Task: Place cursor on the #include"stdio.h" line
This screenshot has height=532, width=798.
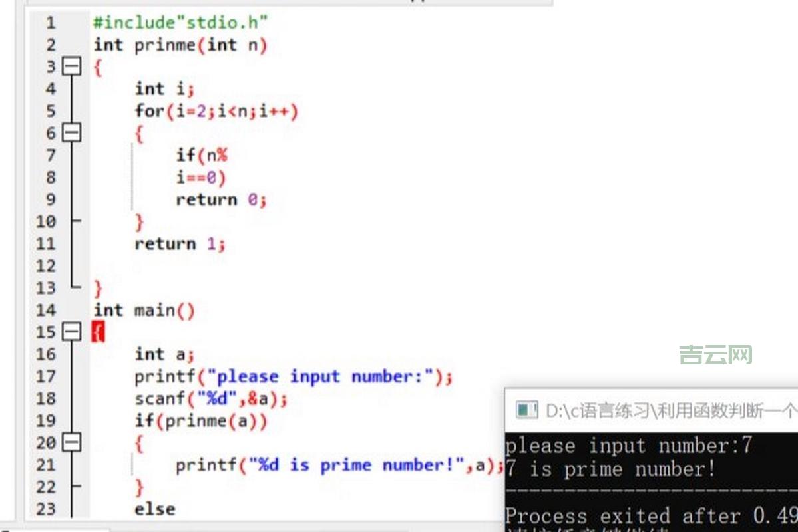Action: [180, 23]
